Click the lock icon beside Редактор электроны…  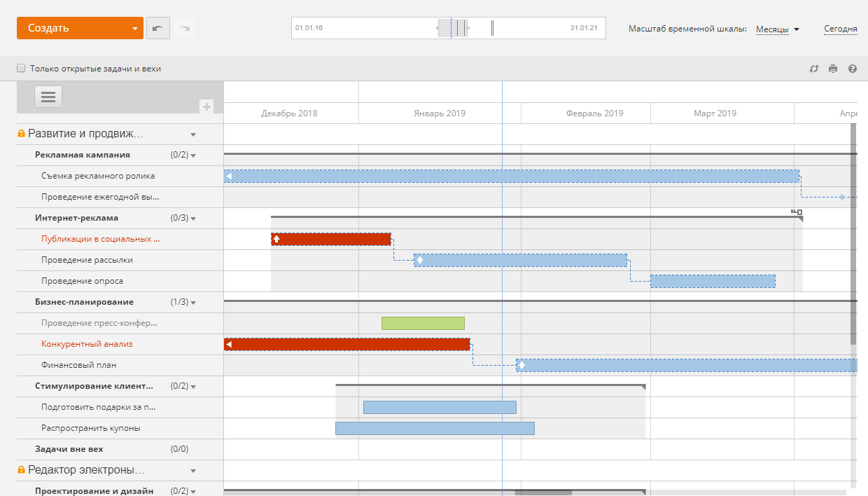tap(21, 470)
